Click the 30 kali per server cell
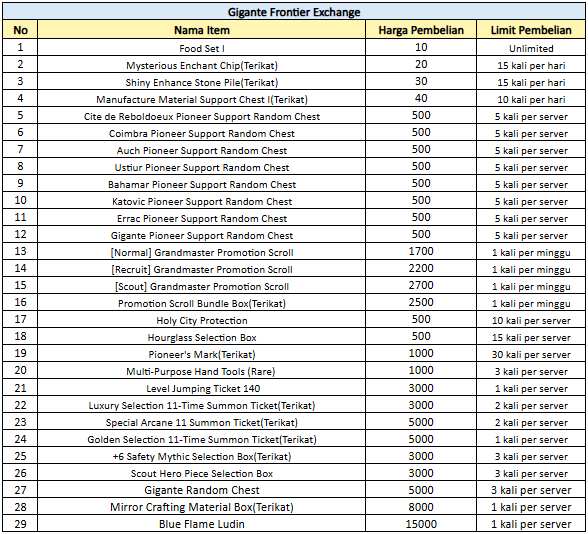Screen dimensions: 588x534 [531, 354]
